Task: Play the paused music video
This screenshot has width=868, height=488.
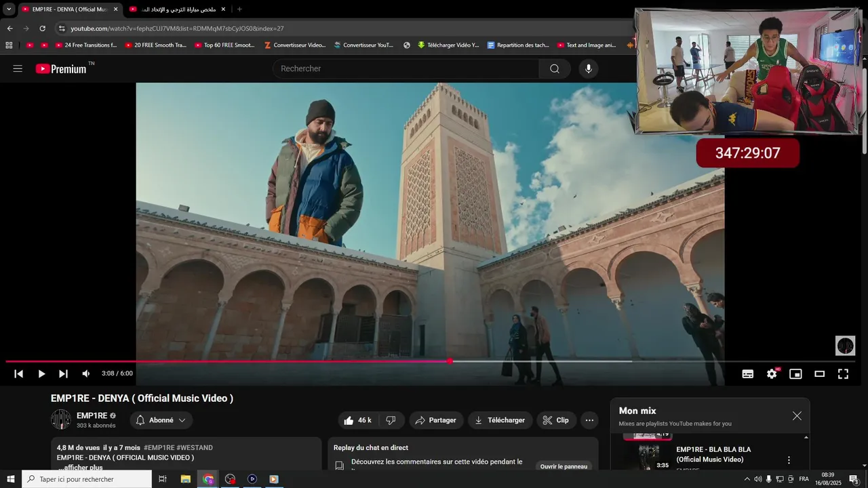Action: click(41, 373)
